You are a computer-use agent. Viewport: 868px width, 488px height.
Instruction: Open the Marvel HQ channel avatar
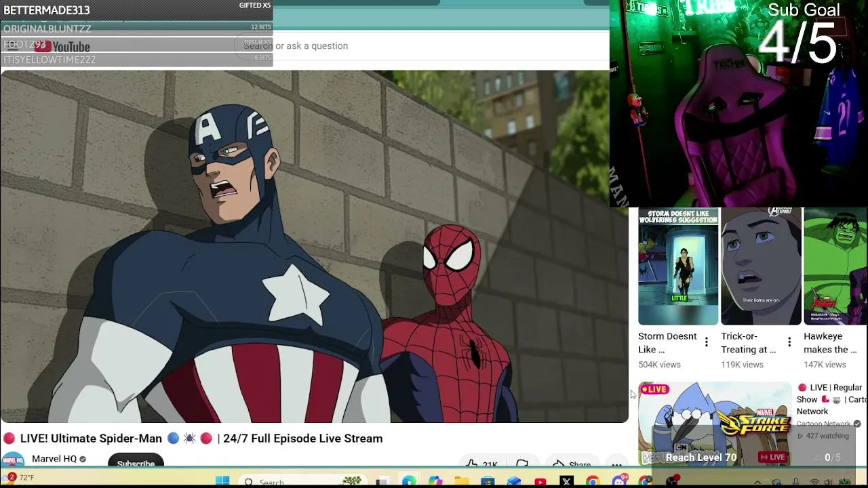tap(13, 460)
